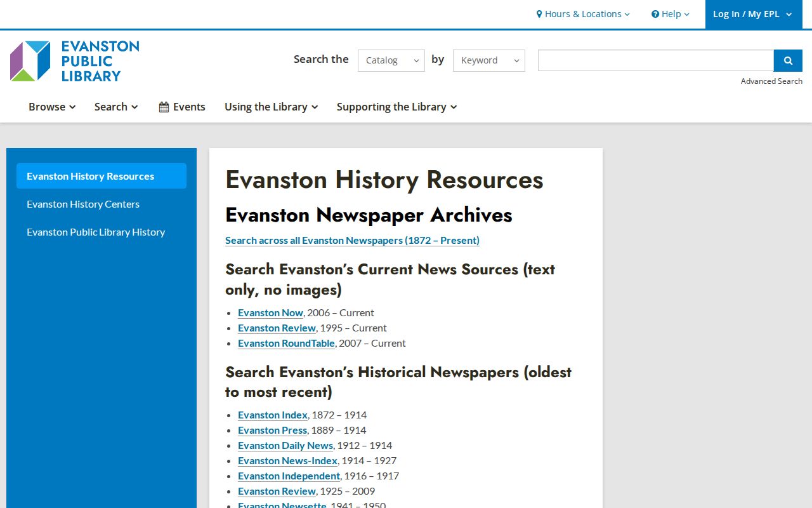Click in the catalog search text field
The image size is (812, 508).
[656, 60]
